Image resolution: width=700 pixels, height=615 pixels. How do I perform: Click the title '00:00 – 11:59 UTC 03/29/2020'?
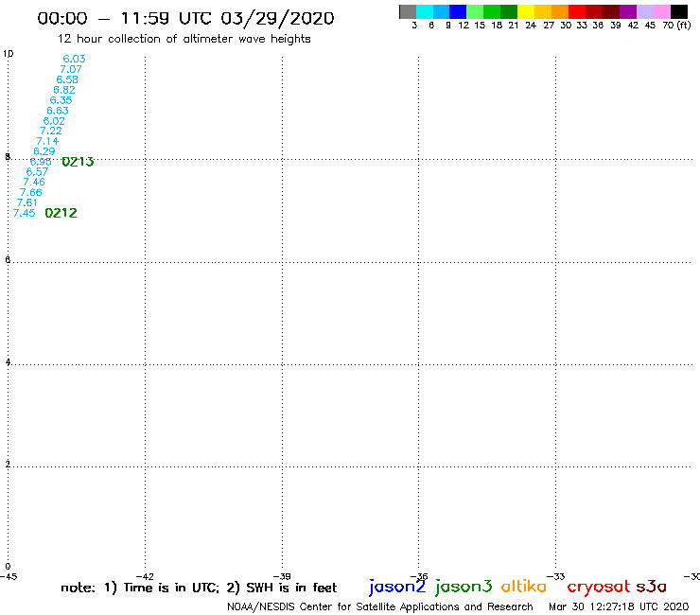185,19
